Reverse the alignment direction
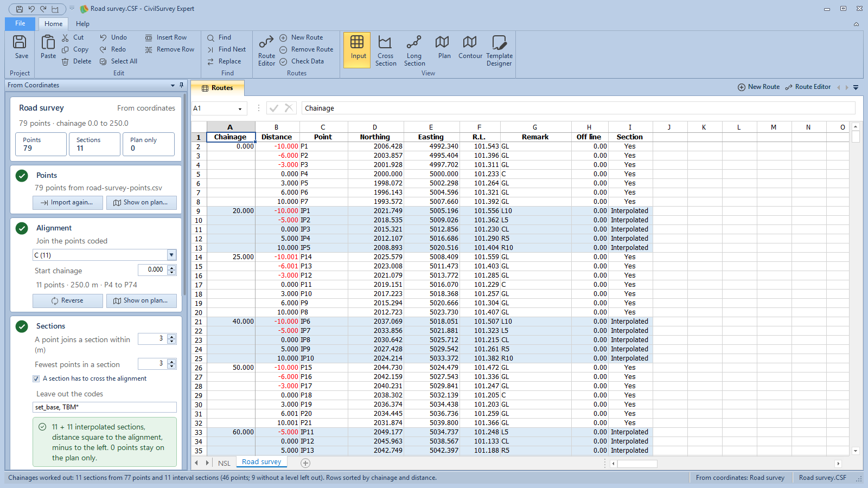The width and height of the screenshot is (868, 488). point(68,300)
